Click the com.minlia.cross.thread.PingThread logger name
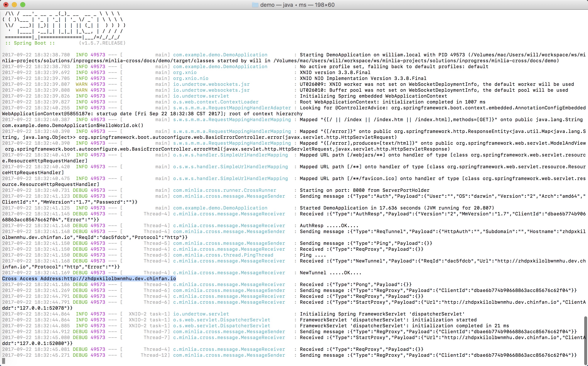Image resolution: width=588 pixels, height=366 pixels. (x=223, y=255)
